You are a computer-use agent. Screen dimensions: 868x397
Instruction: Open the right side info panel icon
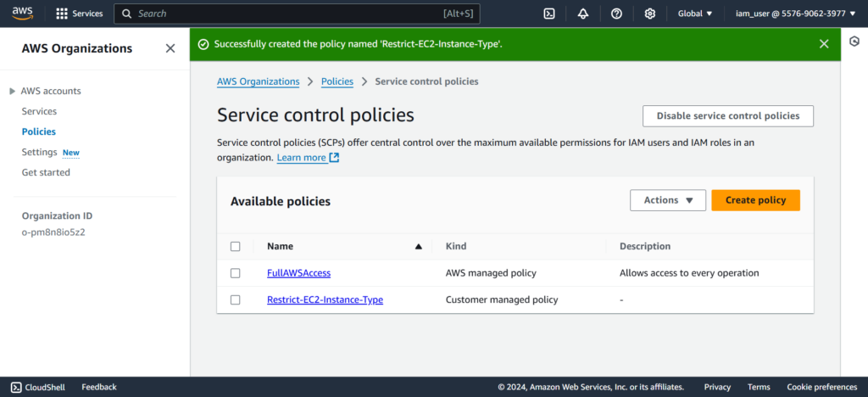[x=854, y=42]
